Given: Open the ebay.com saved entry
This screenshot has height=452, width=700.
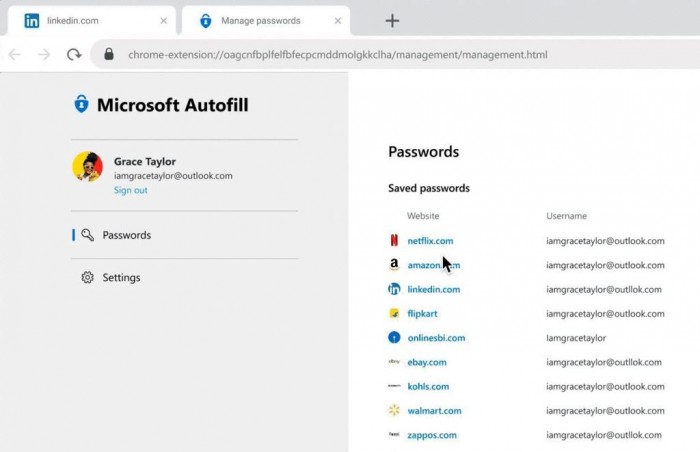Looking at the screenshot, I should click(x=426, y=362).
